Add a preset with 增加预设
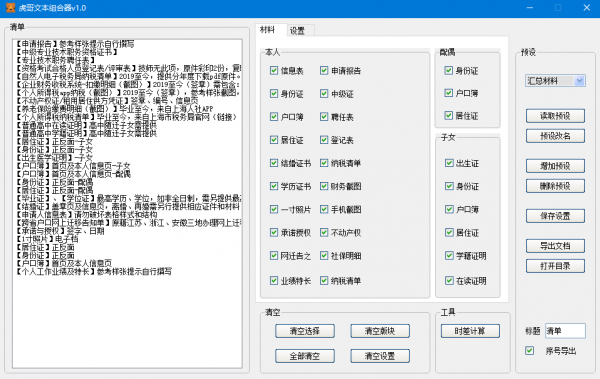This screenshot has height=379, width=600. tap(555, 166)
